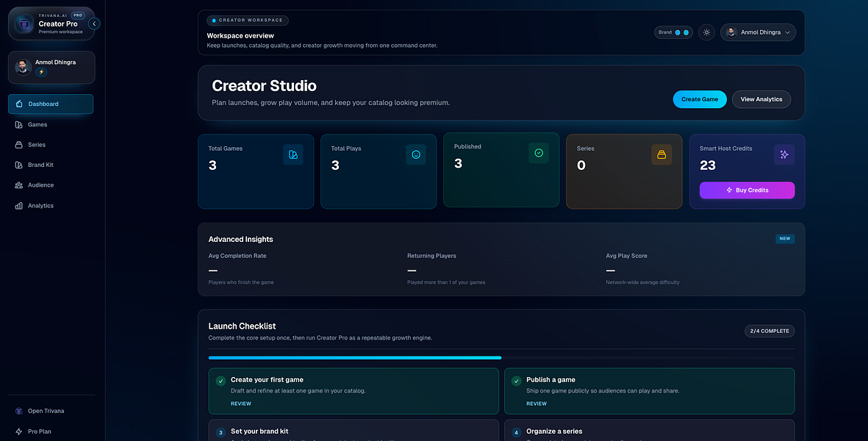The height and width of the screenshot is (441, 868).
Task: Click the Pro Plan lightning icon
Action: tap(19, 431)
